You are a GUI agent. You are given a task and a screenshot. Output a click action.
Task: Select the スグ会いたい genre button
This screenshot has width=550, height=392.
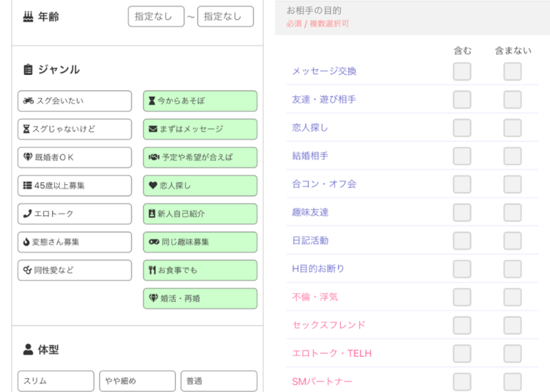(75, 101)
